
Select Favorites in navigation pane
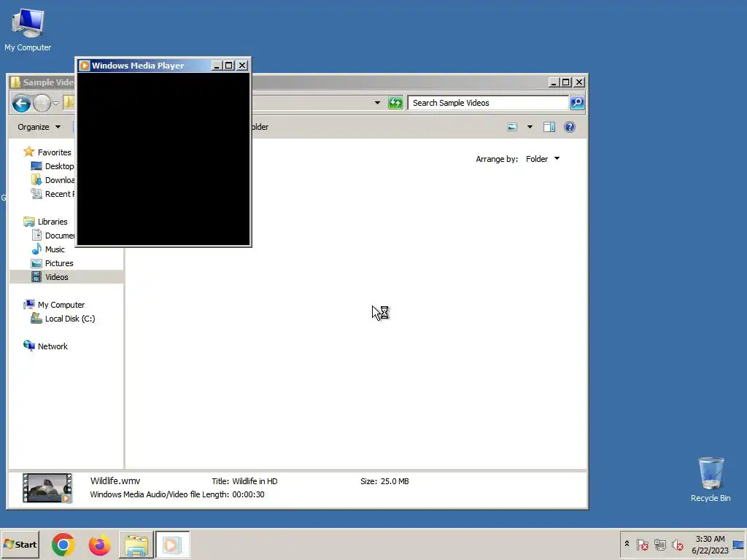pos(47,152)
